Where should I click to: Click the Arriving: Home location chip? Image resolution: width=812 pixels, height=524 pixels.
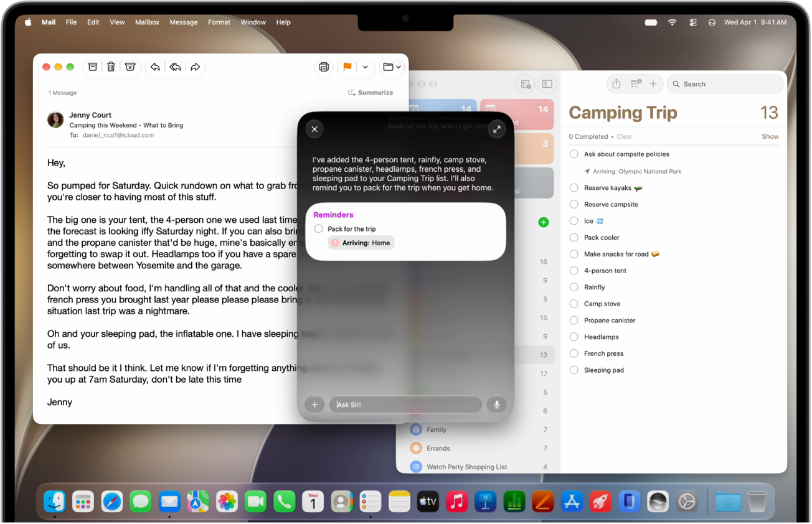click(361, 243)
